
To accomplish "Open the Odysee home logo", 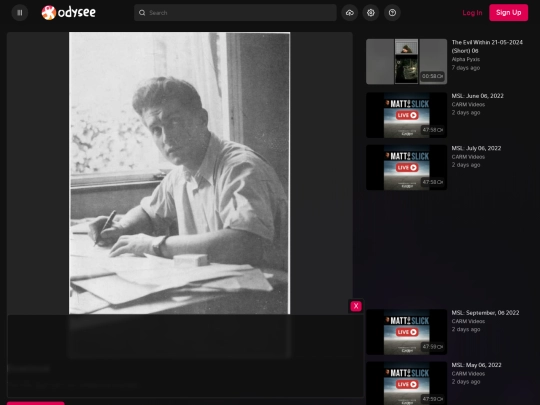I will click(69, 13).
